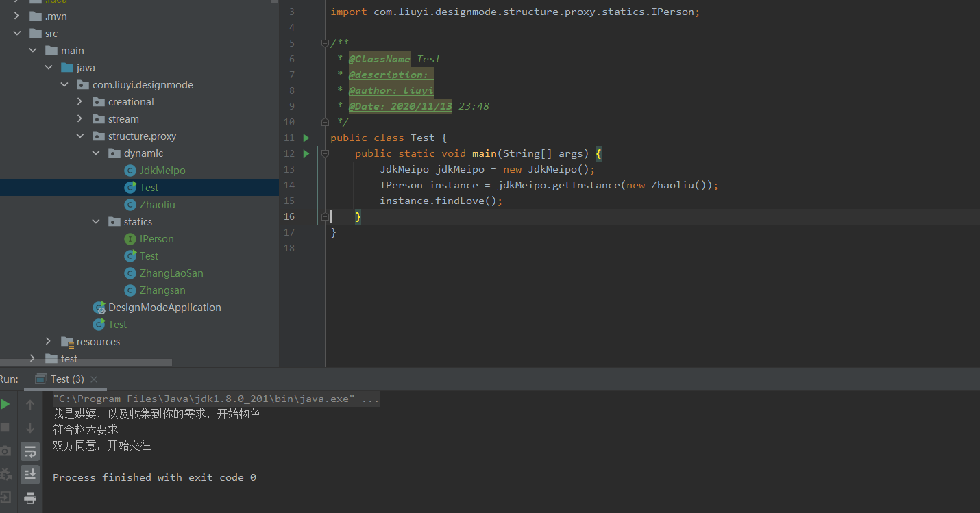Click the Up the Stack Trace arrow
The width and height of the screenshot is (980, 513).
point(30,405)
